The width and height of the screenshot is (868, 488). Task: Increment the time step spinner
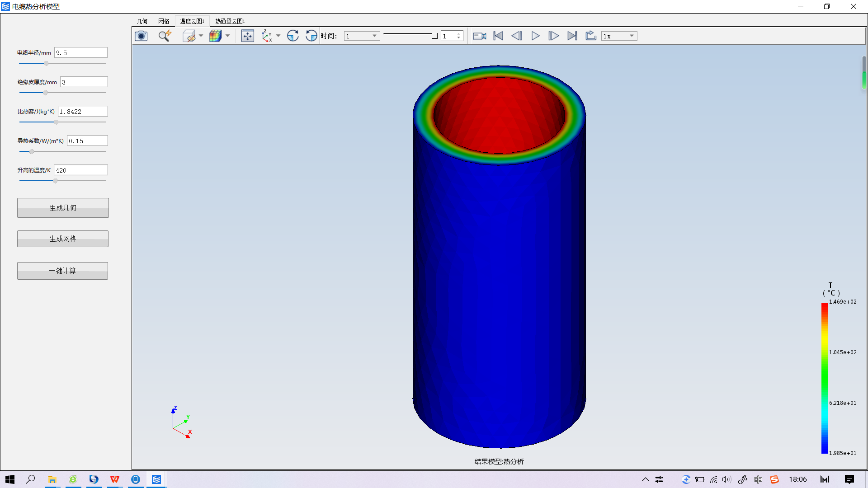click(459, 34)
